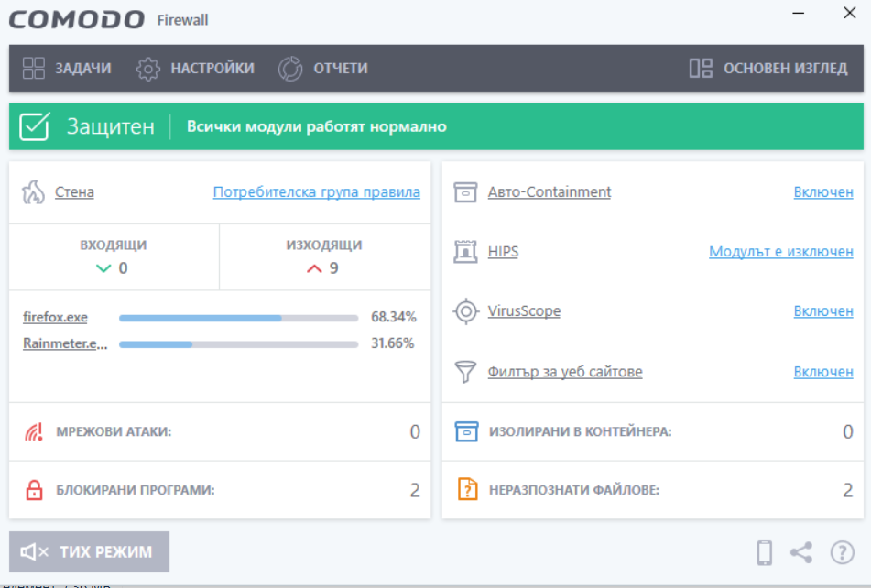Viewport: 871px width, 588px height.
Task: Open the Rainmeter.e... process link
Action: click(65, 343)
